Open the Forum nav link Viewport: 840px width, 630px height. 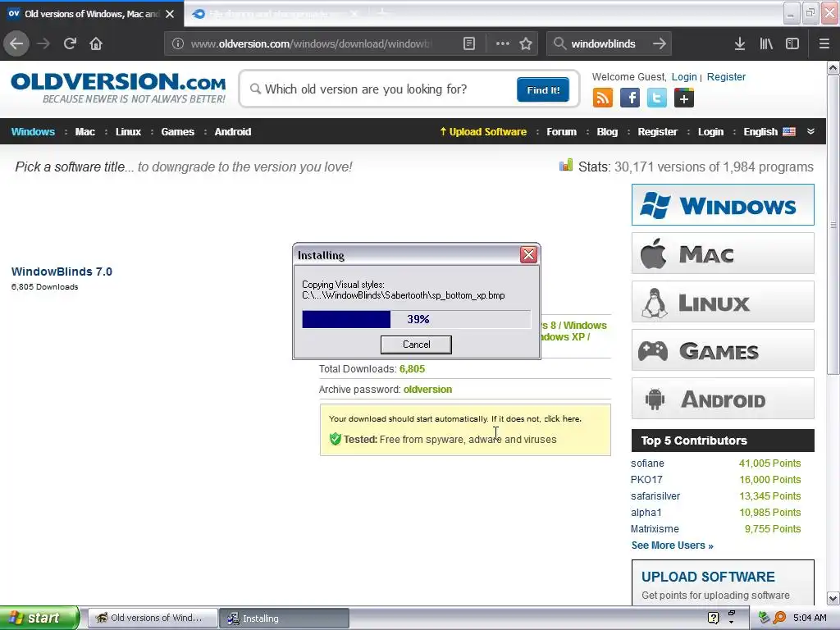coord(561,132)
